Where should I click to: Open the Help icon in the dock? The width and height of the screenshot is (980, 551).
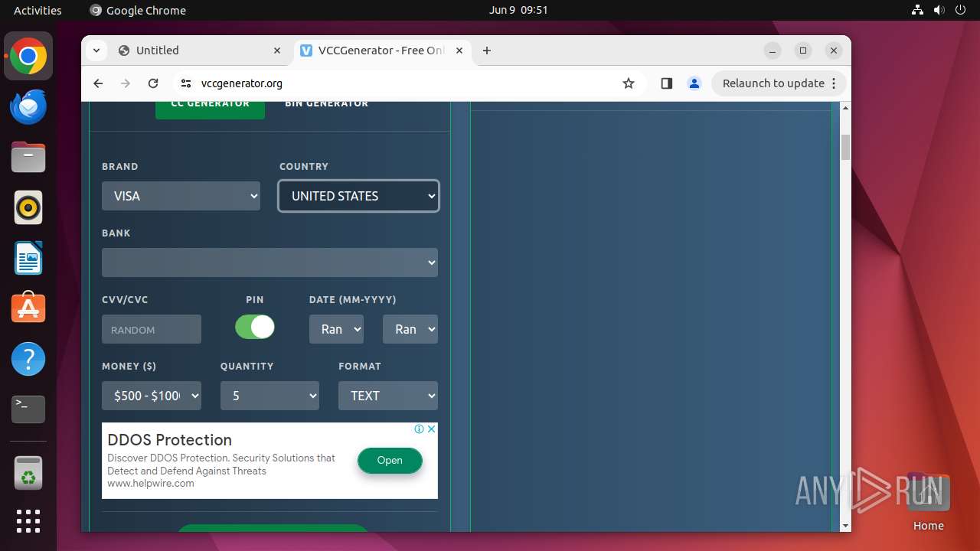coord(28,359)
